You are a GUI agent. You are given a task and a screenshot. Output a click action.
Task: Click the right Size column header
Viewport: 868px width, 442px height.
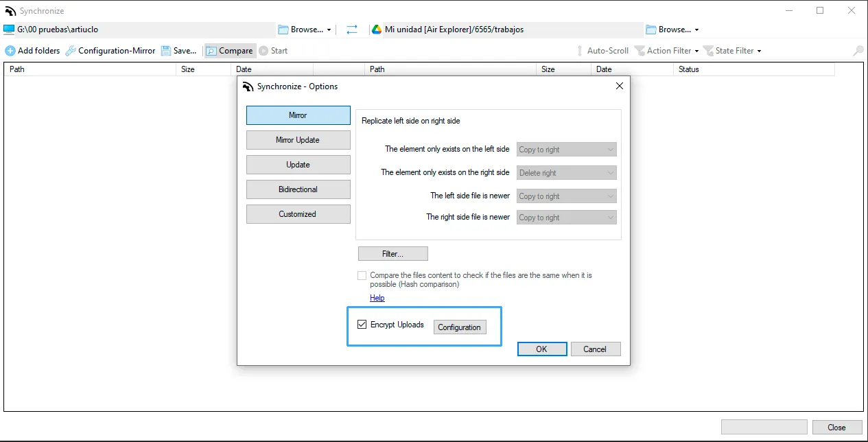(563, 69)
